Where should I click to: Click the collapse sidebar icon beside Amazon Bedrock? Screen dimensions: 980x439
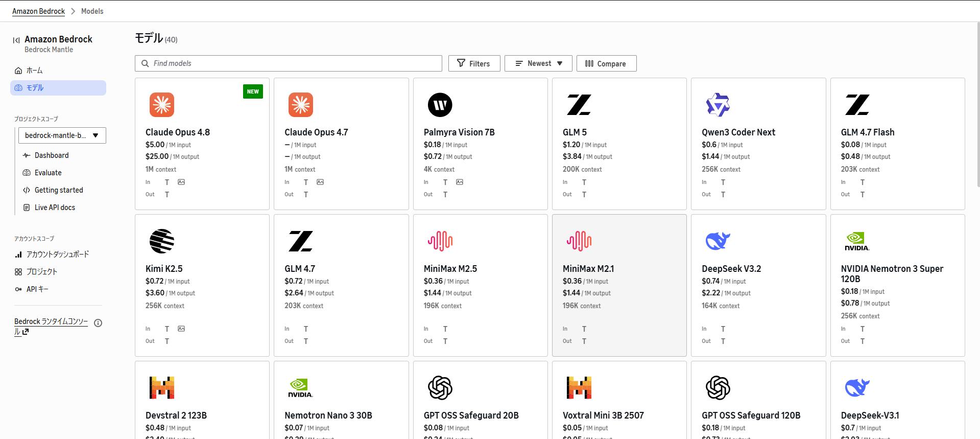point(16,40)
